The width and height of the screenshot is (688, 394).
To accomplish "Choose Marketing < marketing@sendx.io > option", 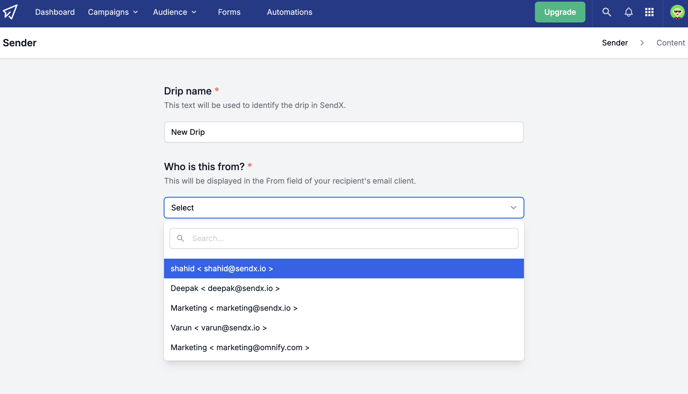I will point(344,308).
